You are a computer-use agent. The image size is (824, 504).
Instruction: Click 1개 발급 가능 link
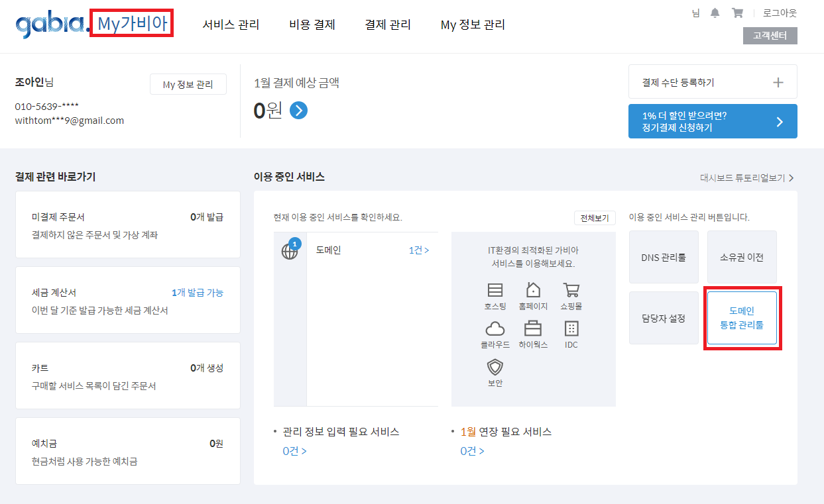pos(198,292)
